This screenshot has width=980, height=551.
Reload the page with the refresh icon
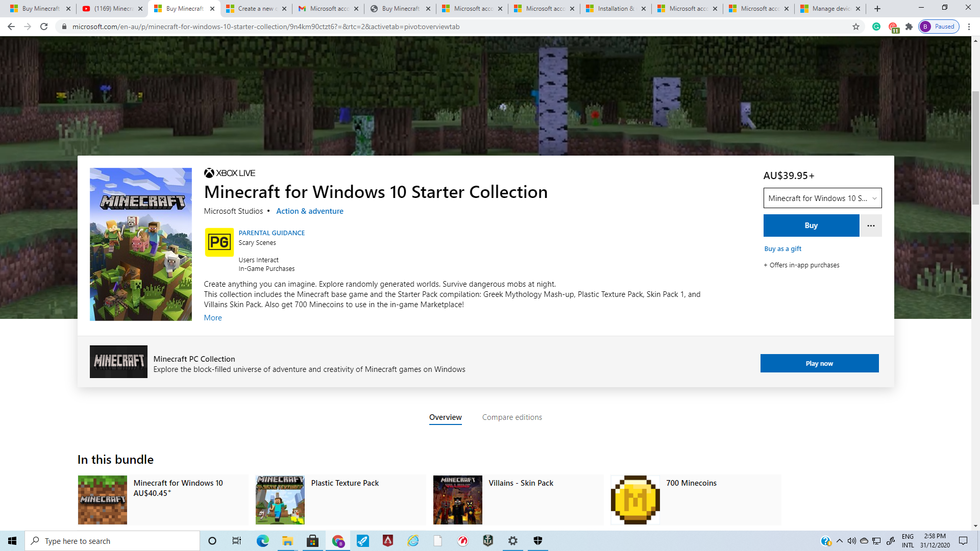click(44, 27)
